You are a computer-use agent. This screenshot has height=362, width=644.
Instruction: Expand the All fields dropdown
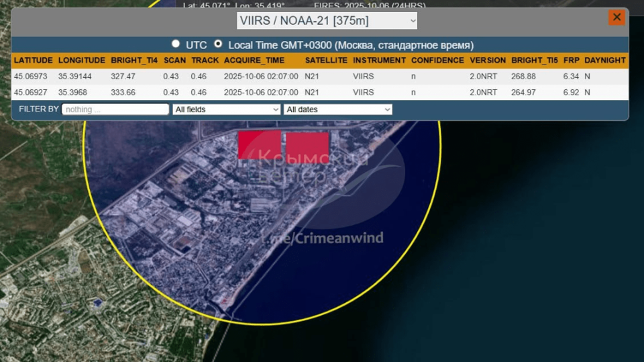click(x=226, y=109)
